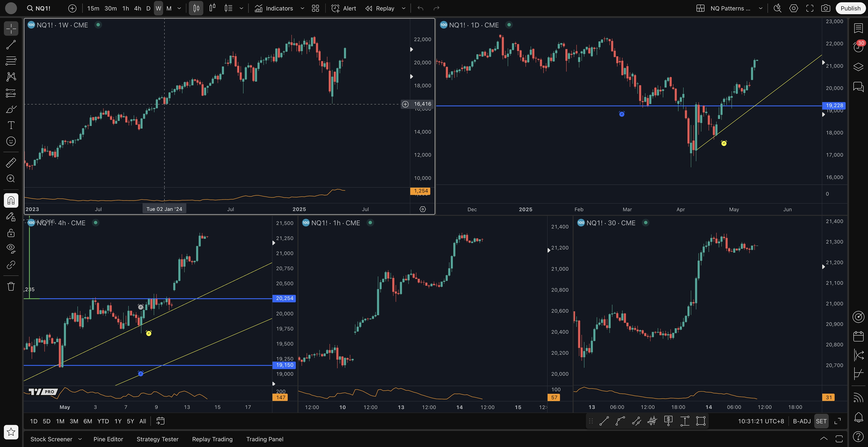Open the NQ Patterns layout dropdown
The width and height of the screenshot is (868, 447).
click(760, 8)
